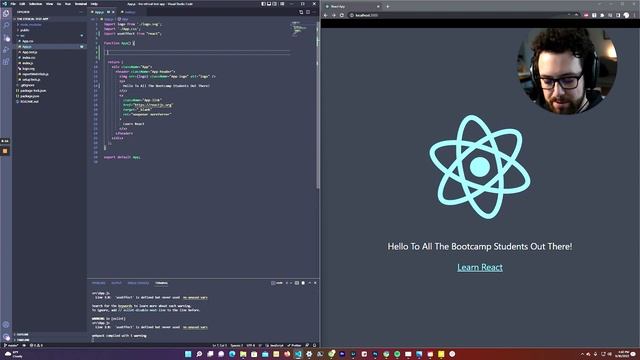Screen dimensions: 640x360
Task: Select the Terminal panel tab
Action: 161,283
